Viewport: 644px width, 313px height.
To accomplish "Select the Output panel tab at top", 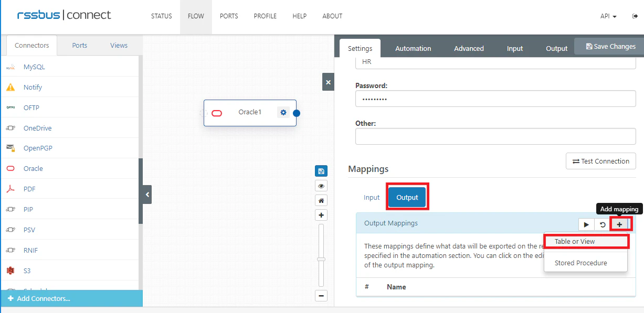I will (556, 48).
